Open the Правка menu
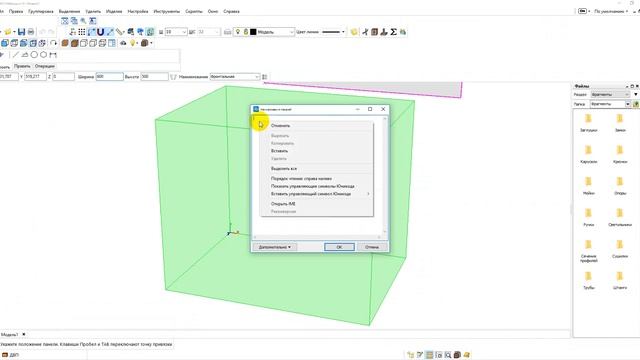Screen dimensions: 640x360 16,11
